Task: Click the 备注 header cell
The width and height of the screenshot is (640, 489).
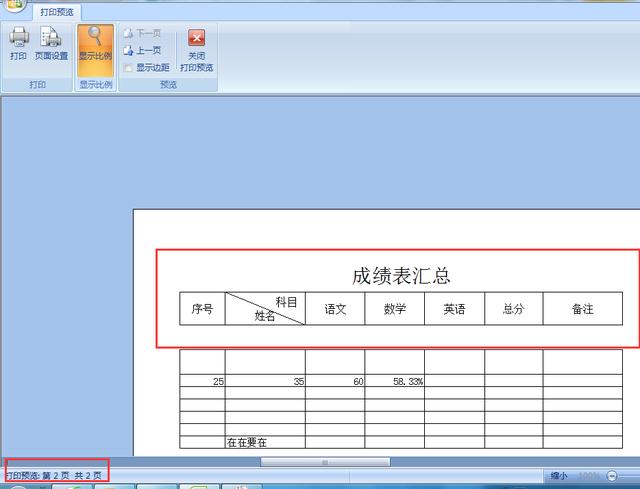Action: pos(582,309)
